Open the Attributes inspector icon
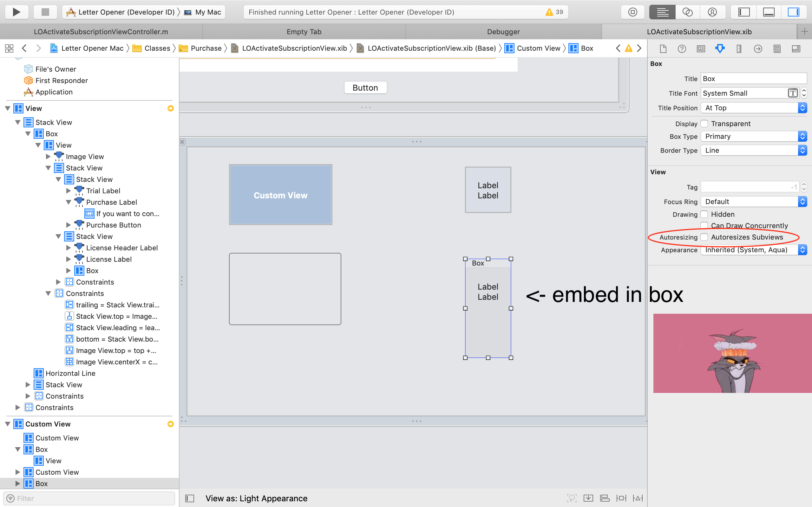 [720, 48]
